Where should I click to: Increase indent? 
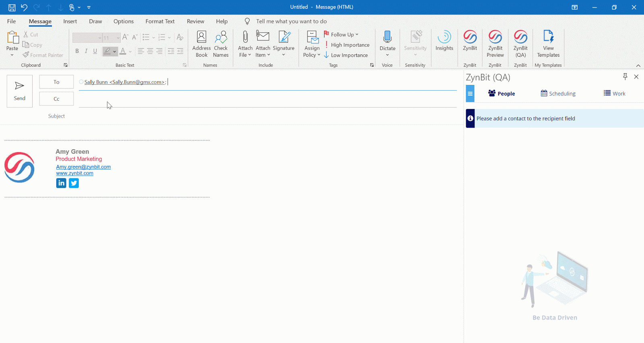click(180, 51)
